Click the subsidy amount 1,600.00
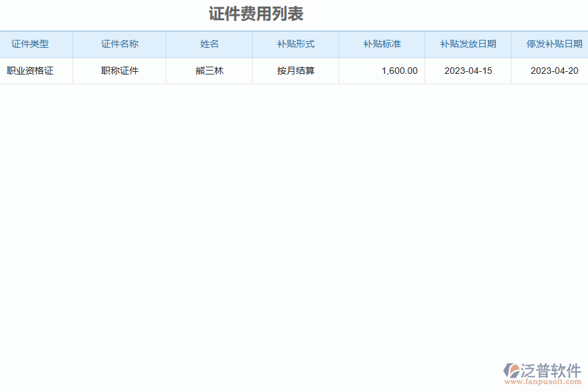This screenshot has height=392, width=588. (x=399, y=70)
